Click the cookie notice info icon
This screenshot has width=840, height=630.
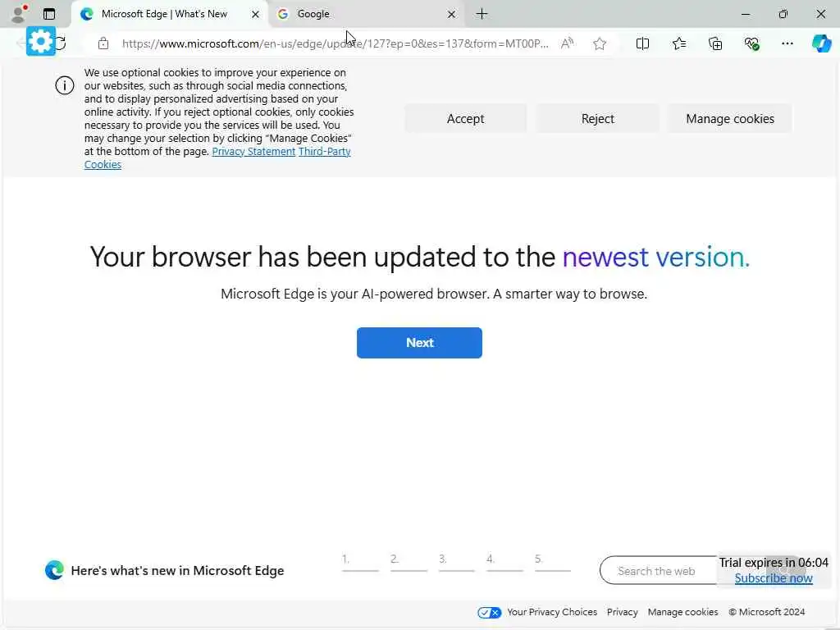(x=64, y=85)
